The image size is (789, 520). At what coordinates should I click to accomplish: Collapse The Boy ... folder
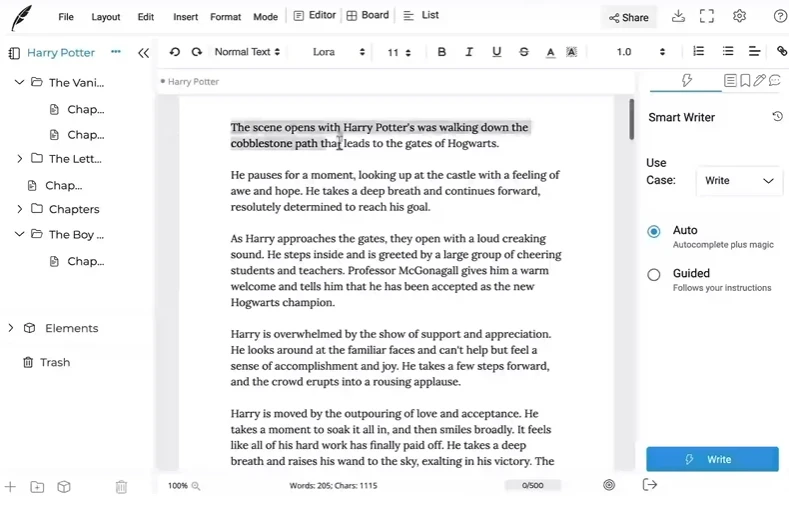pyautogui.click(x=19, y=234)
